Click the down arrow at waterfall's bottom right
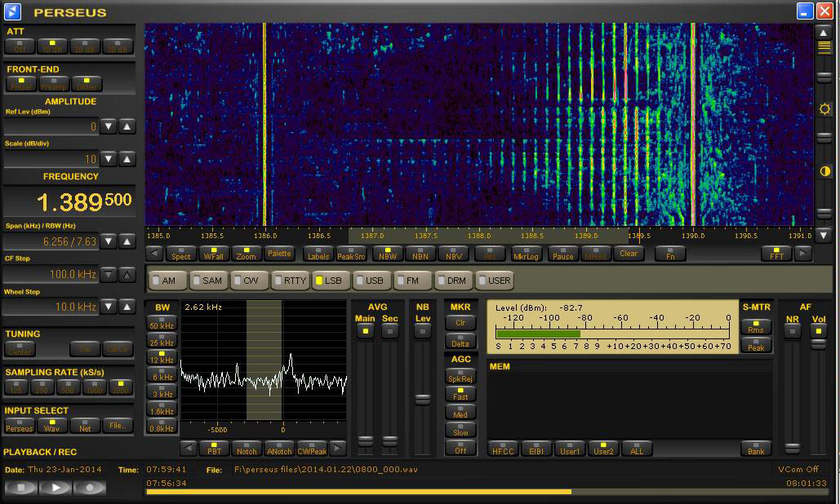Viewport: 840px width, 504px height. click(x=824, y=234)
